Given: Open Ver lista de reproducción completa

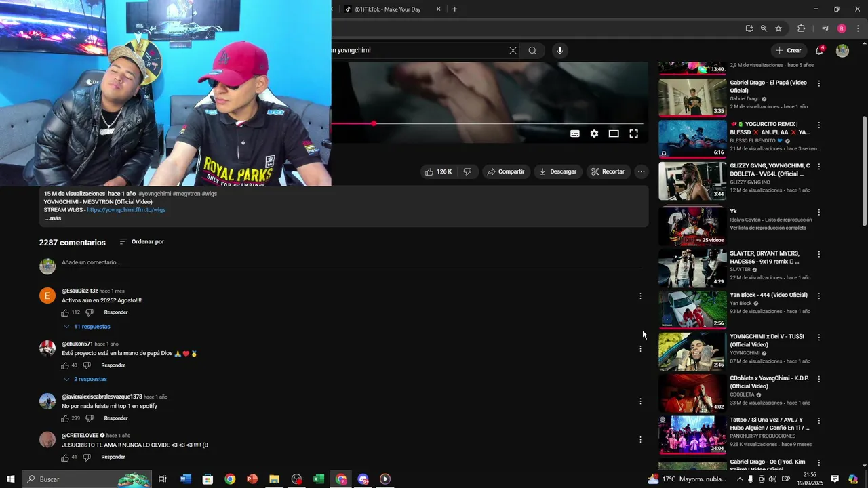Looking at the screenshot, I should [x=768, y=228].
